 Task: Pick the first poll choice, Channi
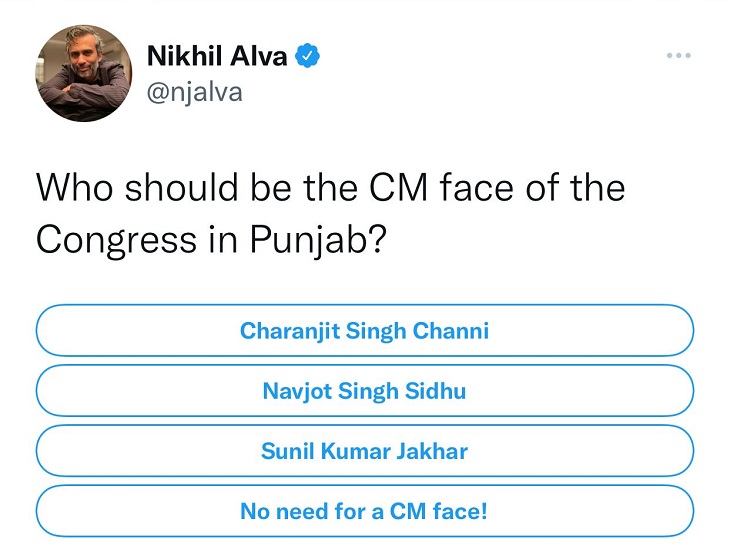[x=364, y=330]
